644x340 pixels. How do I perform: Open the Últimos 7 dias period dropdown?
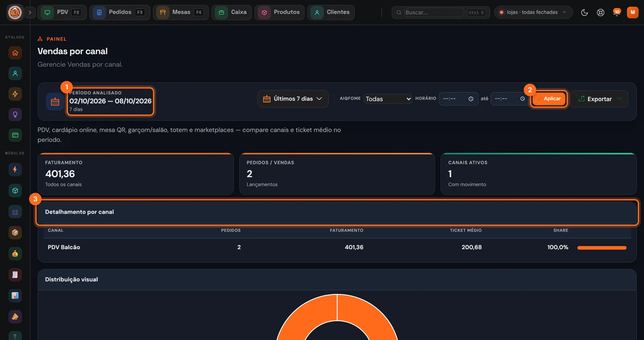[293, 99]
